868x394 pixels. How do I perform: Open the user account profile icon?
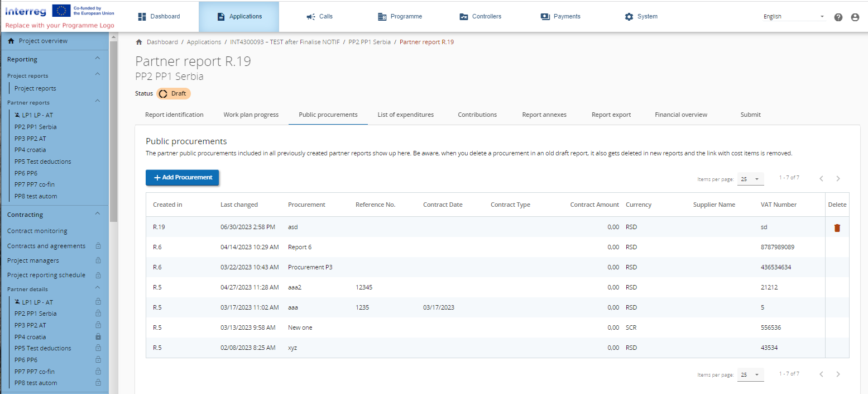point(855,17)
